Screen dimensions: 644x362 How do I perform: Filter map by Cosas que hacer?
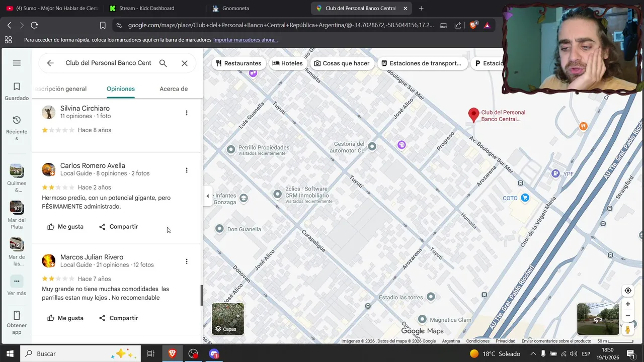pos(342,63)
